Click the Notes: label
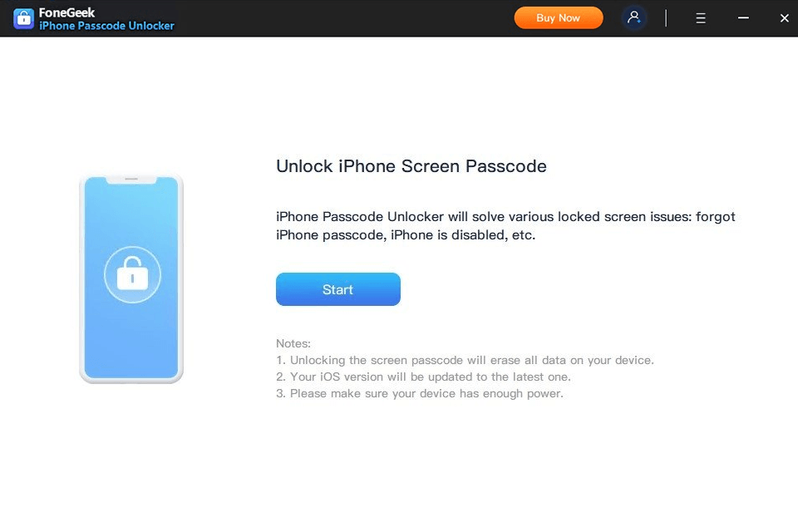The height and width of the screenshot is (532, 798). [x=293, y=343]
